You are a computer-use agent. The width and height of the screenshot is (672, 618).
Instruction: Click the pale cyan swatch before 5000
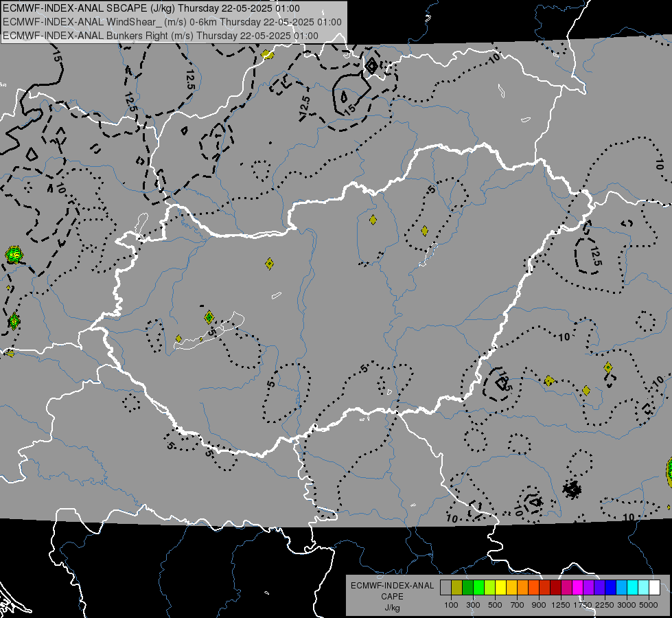644,588
